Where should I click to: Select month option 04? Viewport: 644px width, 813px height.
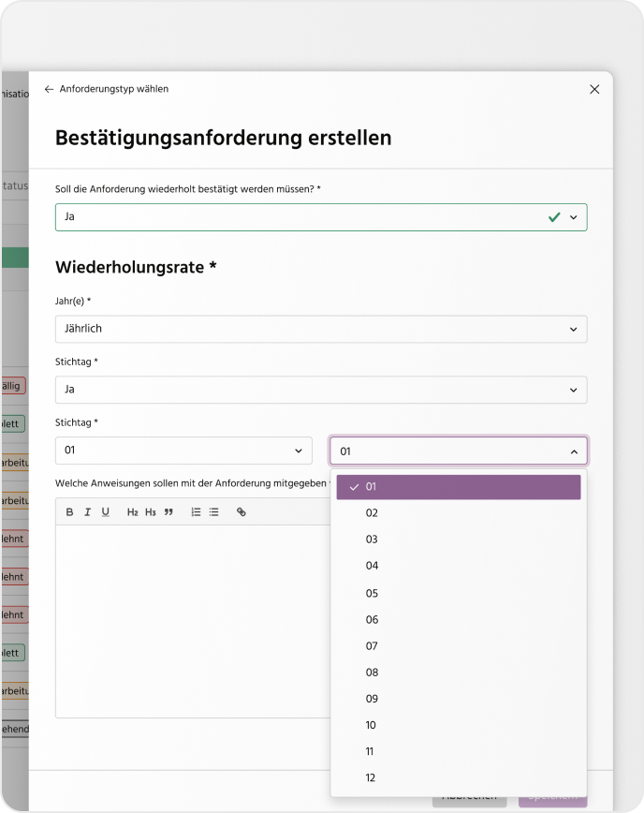click(x=458, y=566)
